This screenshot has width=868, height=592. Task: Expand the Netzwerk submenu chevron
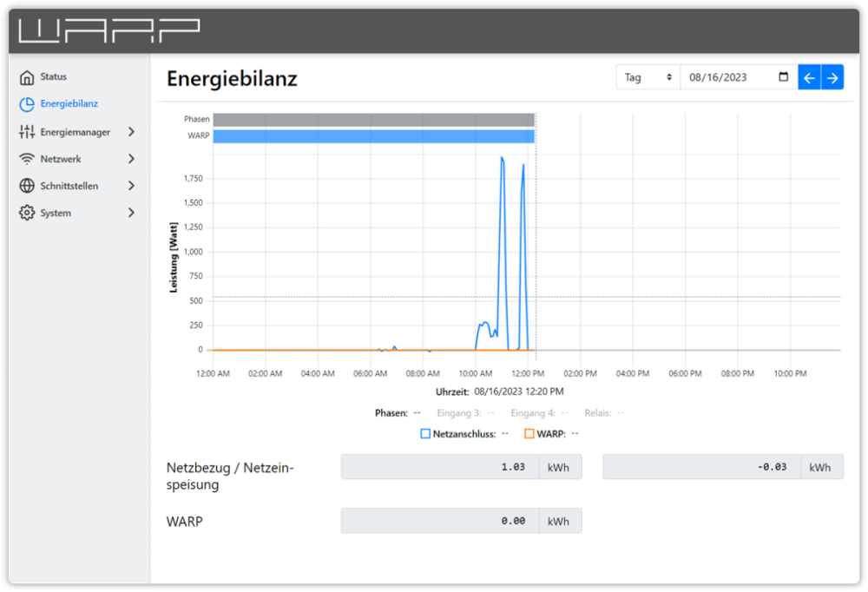click(x=131, y=159)
